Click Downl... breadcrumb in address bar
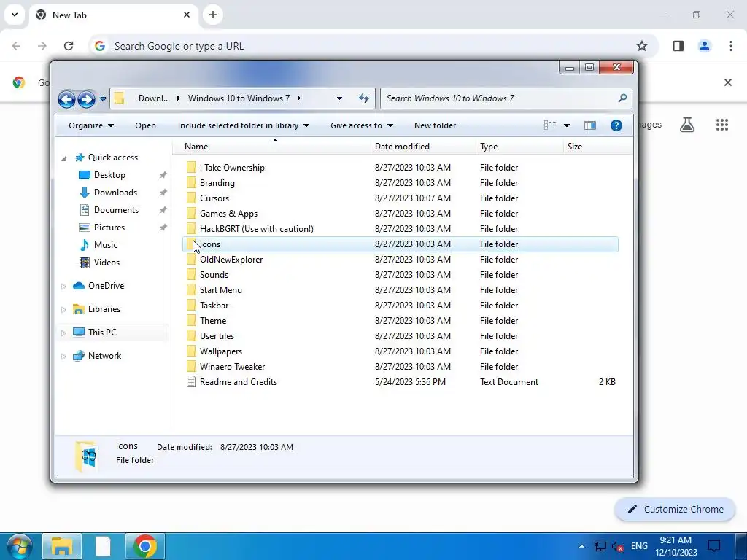Screen dimensions: 747x560 [154, 98]
